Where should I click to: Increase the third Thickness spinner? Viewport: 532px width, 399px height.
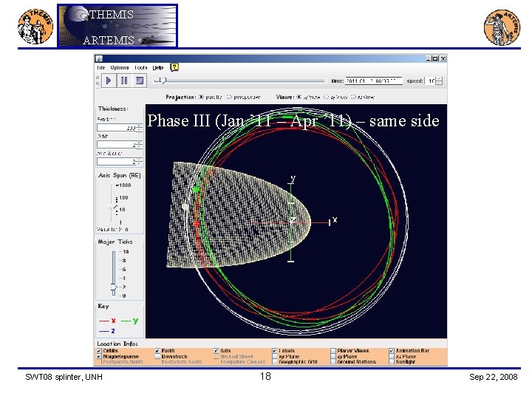point(139,160)
